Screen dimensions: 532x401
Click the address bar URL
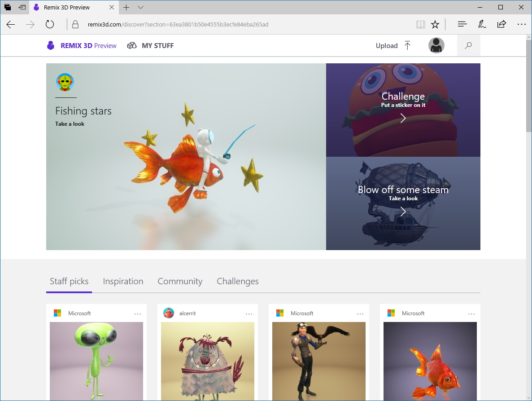pos(178,24)
